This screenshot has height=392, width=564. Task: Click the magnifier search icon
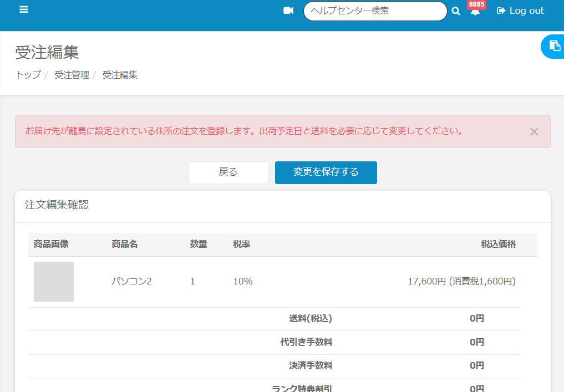point(456,11)
